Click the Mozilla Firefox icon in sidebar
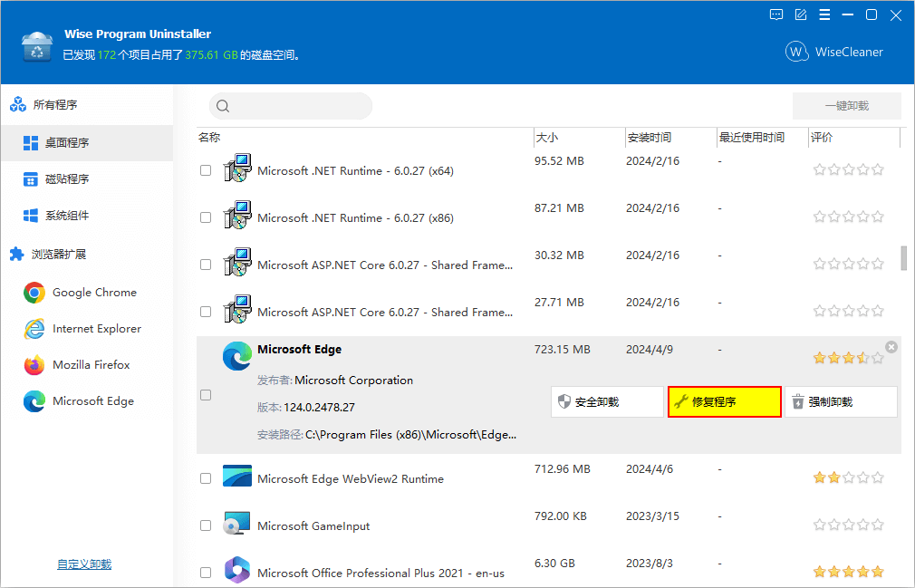 (x=34, y=365)
